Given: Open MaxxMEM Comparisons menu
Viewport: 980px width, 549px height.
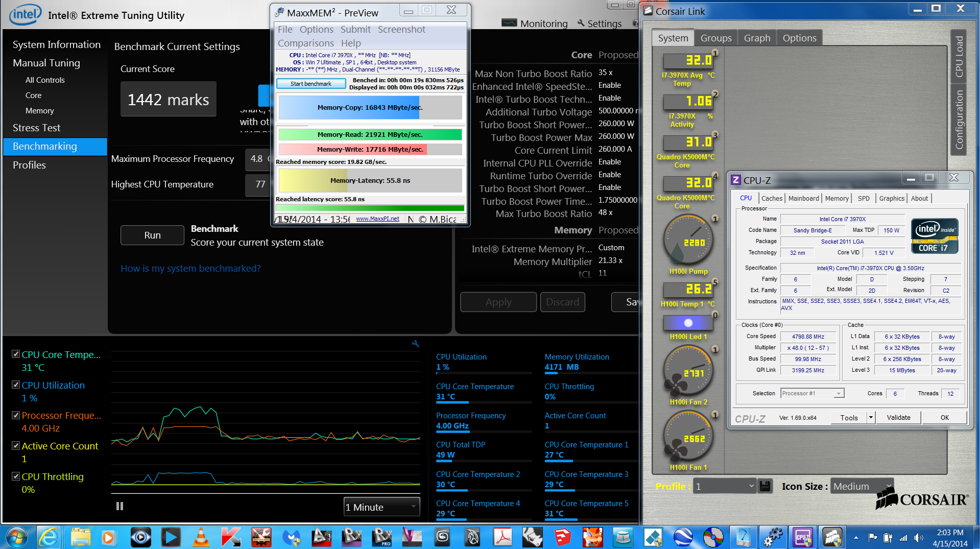Looking at the screenshot, I should click(305, 43).
